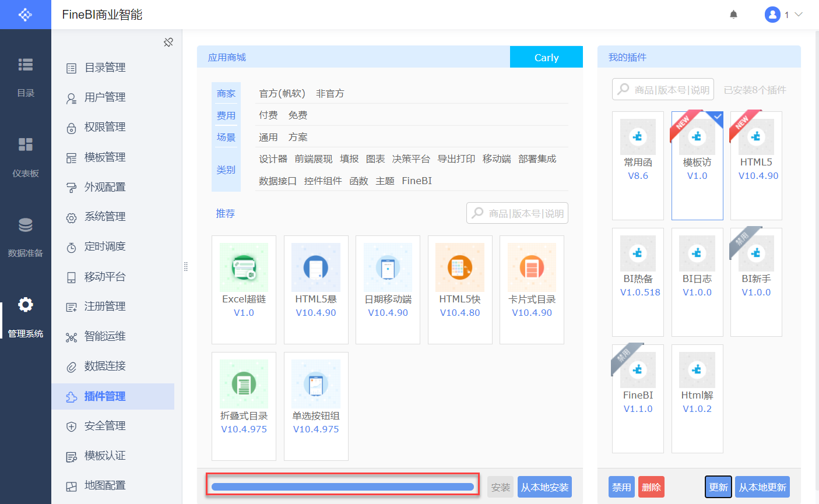The image size is (819, 504).
Task: Unpin the sidebar with the pin icon
Action: tap(168, 42)
